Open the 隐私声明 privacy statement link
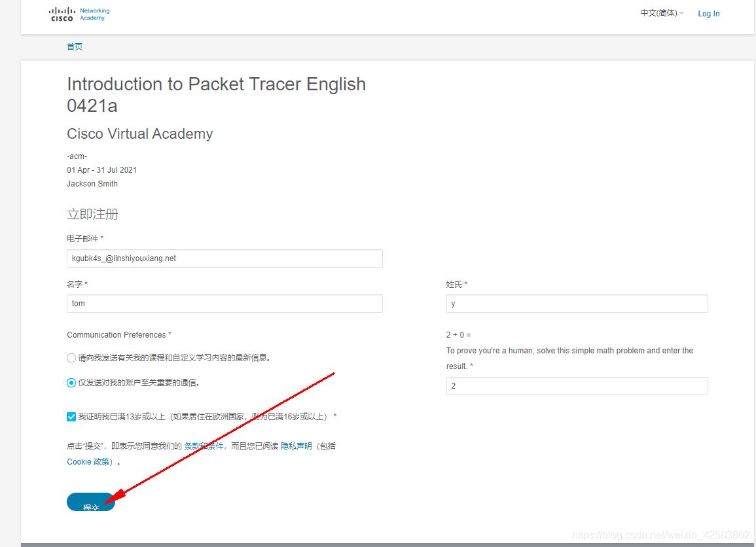The width and height of the screenshot is (756, 547). tap(296, 446)
